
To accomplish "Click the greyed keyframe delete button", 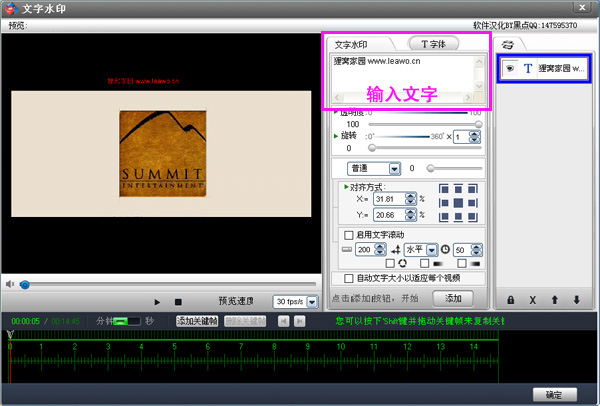I will tap(245, 321).
